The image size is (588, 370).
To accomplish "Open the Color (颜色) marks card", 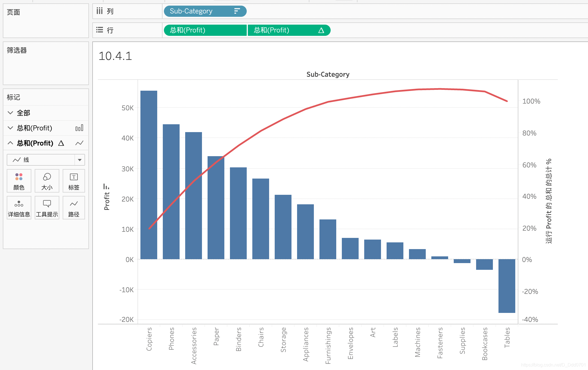I will point(19,181).
